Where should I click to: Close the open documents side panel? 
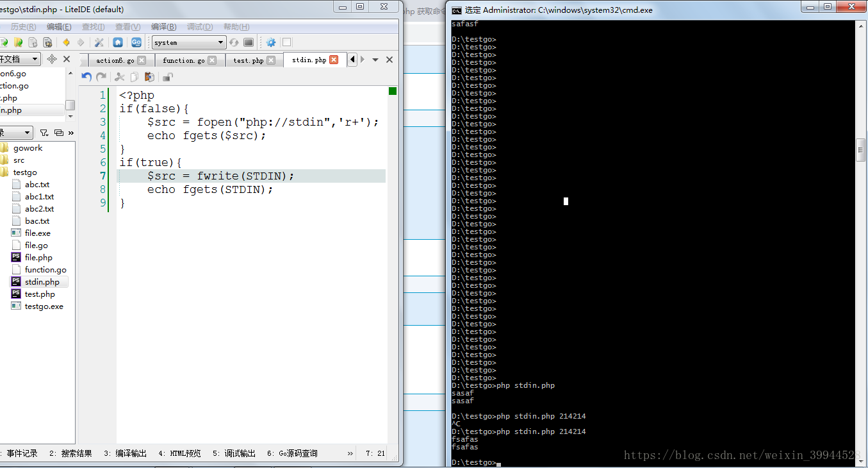point(66,59)
